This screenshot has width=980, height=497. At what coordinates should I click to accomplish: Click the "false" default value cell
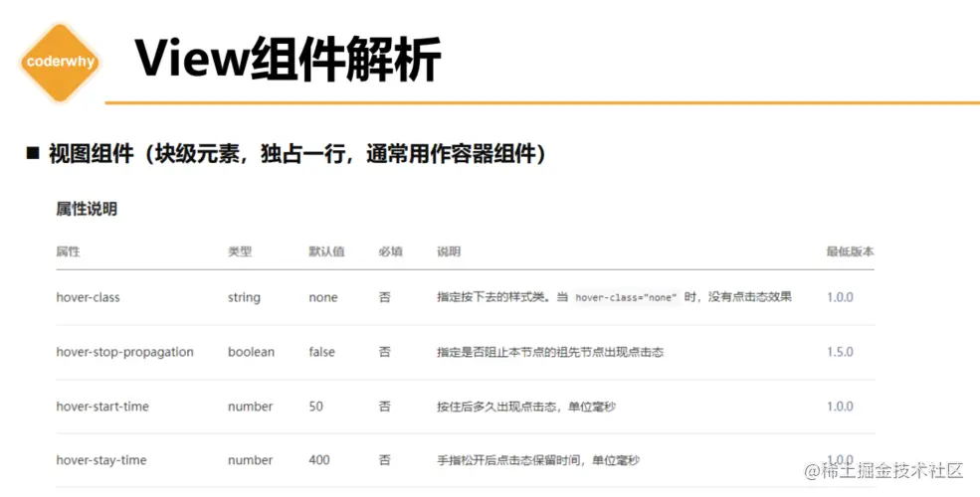click(321, 352)
